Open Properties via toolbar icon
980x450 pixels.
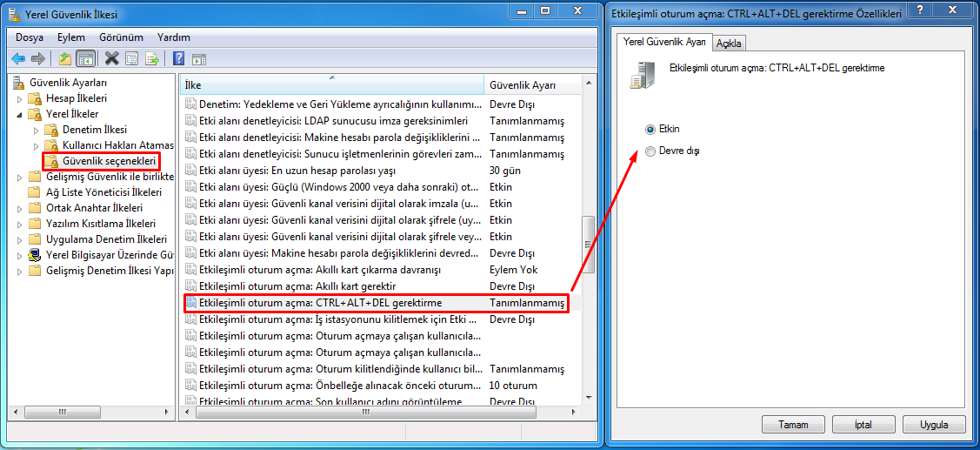132,58
